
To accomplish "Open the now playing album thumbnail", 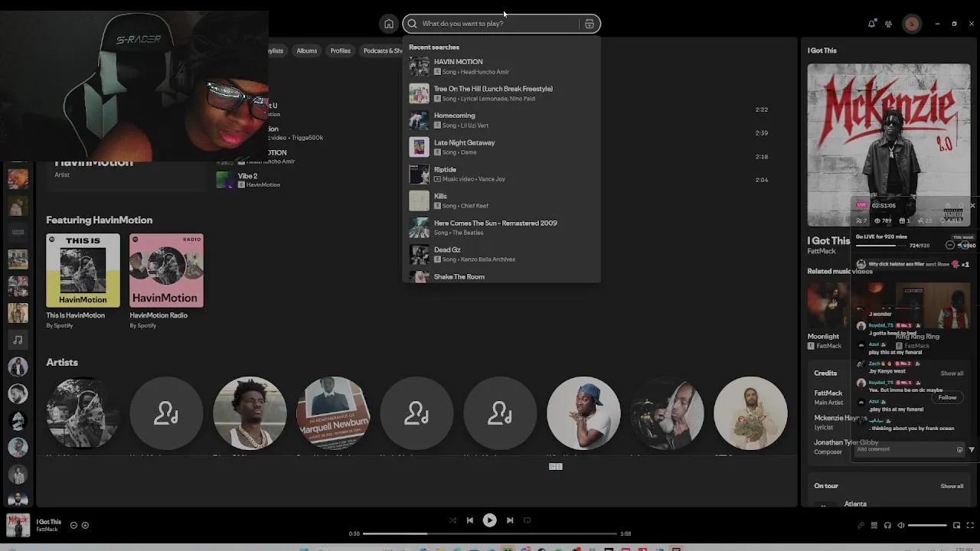I will coord(18,525).
